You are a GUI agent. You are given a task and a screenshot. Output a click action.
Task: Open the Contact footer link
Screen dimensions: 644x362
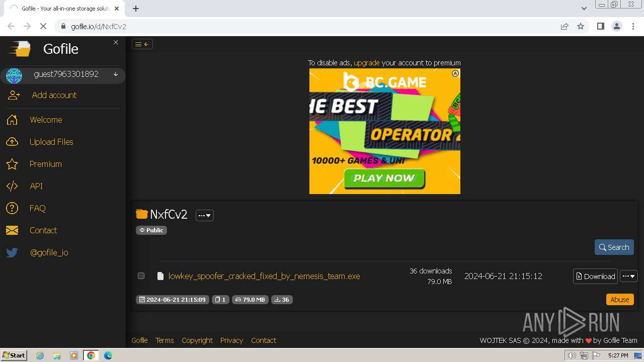point(264,340)
